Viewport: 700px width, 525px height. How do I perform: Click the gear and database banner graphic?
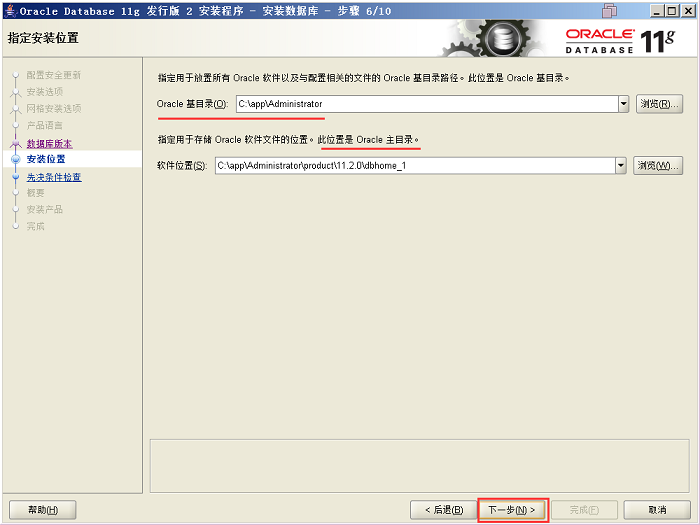(x=493, y=39)
